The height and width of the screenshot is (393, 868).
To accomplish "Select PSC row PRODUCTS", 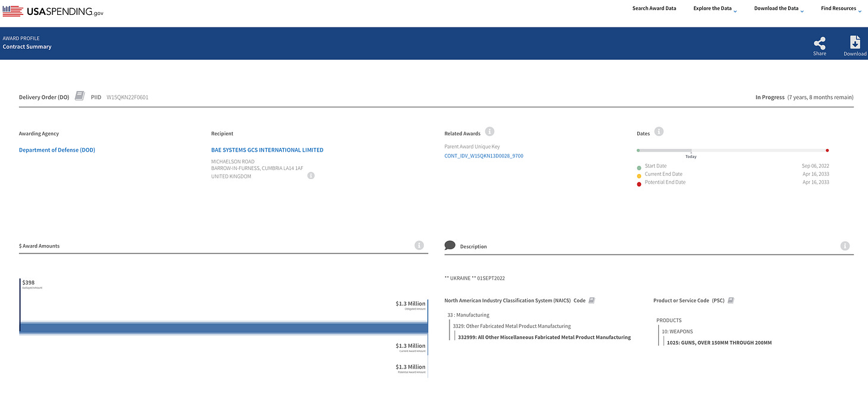I will point(669,320).
